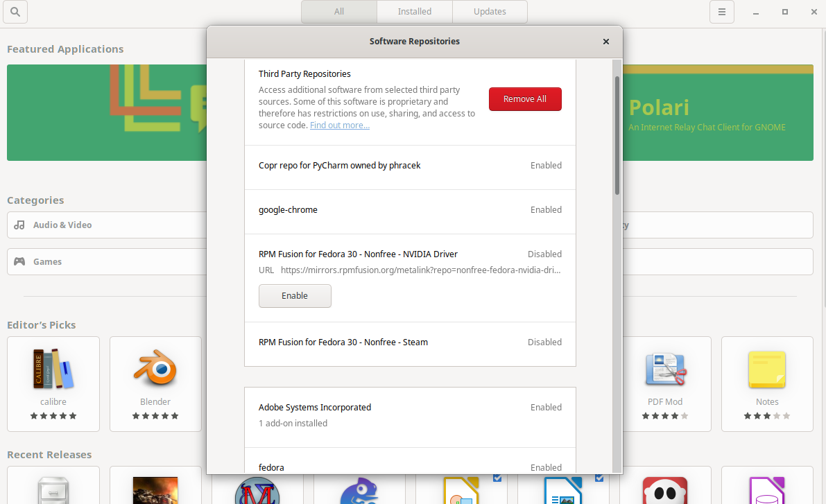826x504 pixels.
Task: Click the Games controller icon
Action: click(19, 261)
